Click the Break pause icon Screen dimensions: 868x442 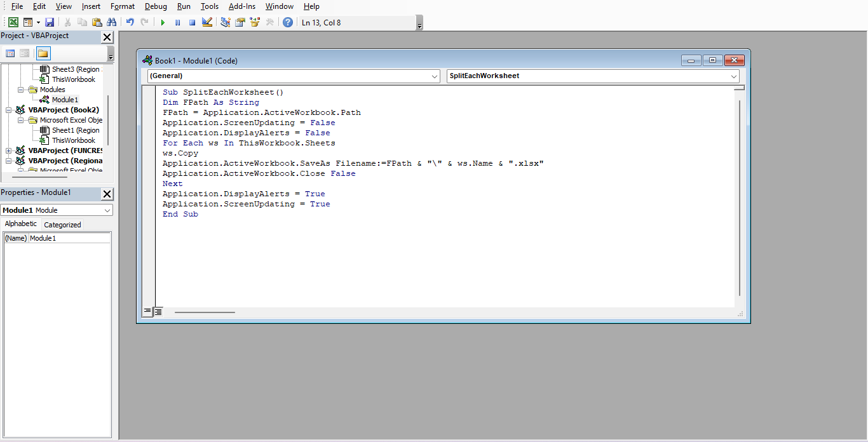[177, 22]
